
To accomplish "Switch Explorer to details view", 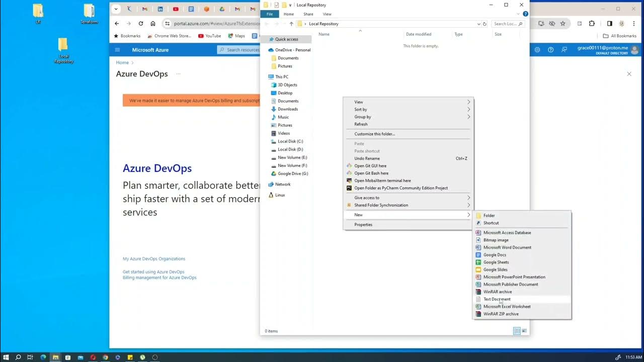I will pyautogui.click(x=517, y=331).
